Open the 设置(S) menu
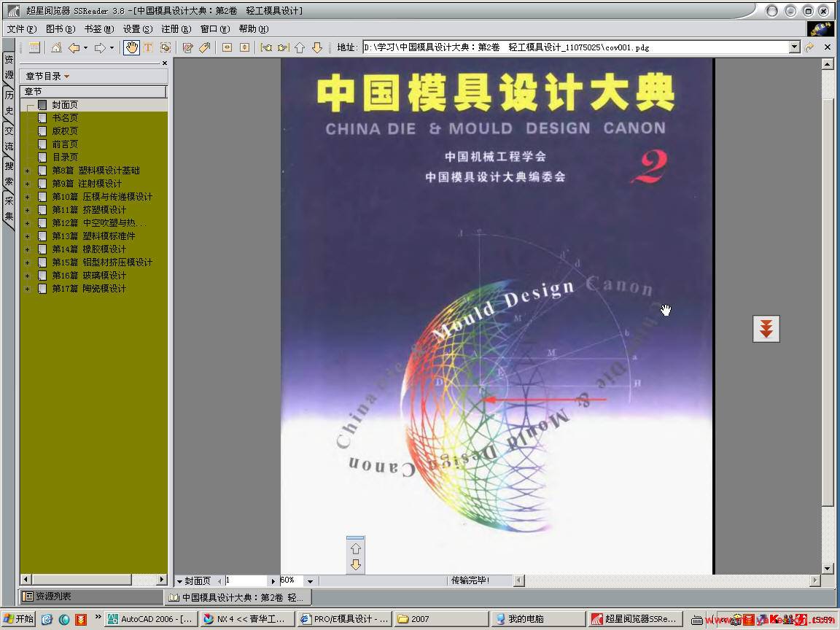The height and width of the screenshot is (630, 840). click(138, 29)
